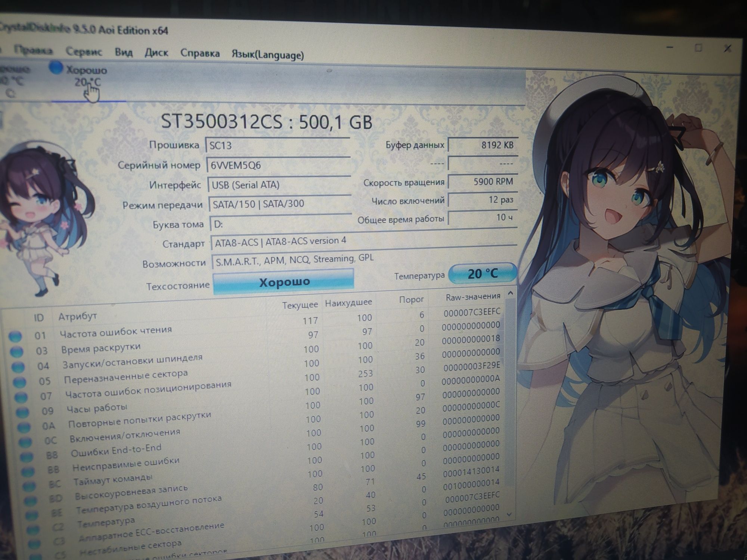Click the Хорошо health status button
The height and width of the screenshot is (560, 747).
pyautogui.click(x=283, y=281)
